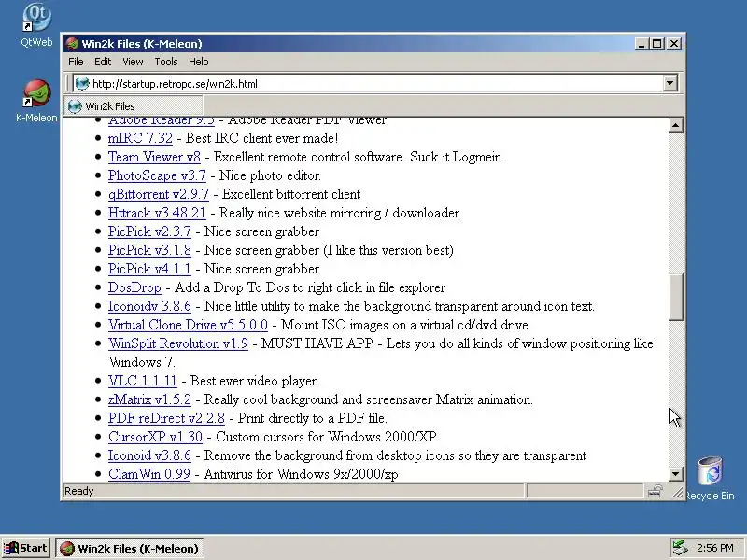Open the DosDrop link

tap(134, 287)
